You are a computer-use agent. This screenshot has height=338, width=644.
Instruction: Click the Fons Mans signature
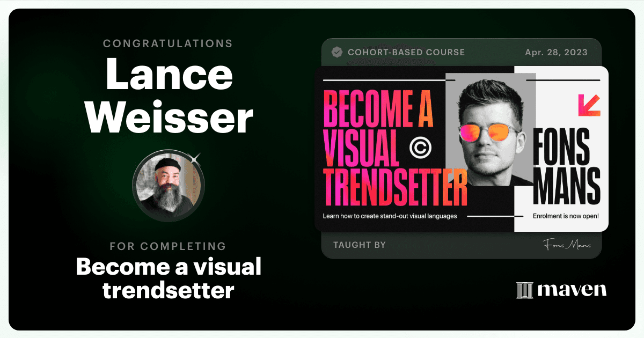pyautogui.click(x=566, y=245)
